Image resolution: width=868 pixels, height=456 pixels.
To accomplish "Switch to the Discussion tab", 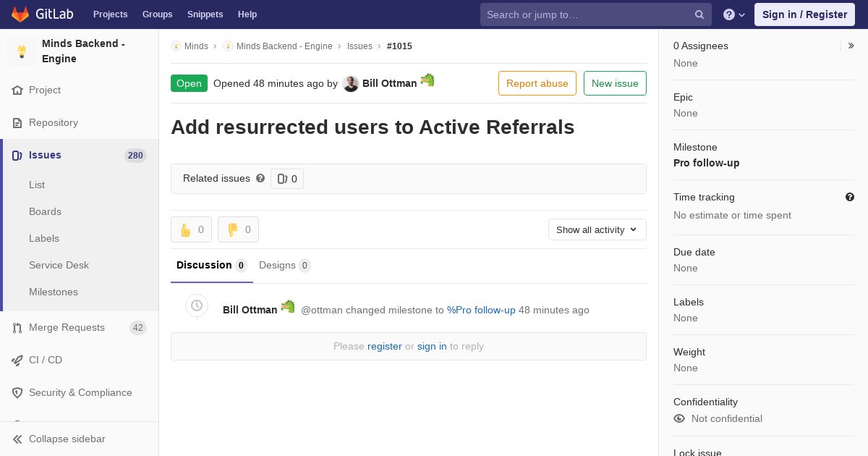I will pyautogui.click(x=212, y=266).
